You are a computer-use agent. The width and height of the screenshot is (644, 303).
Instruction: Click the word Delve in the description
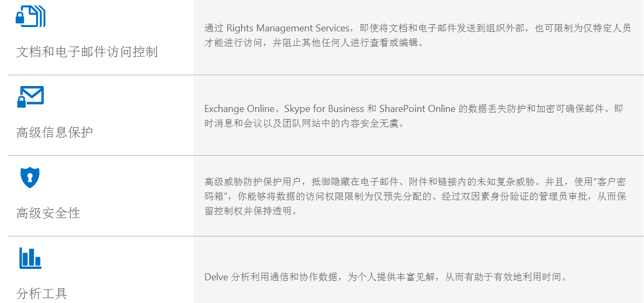pos(216,276)
